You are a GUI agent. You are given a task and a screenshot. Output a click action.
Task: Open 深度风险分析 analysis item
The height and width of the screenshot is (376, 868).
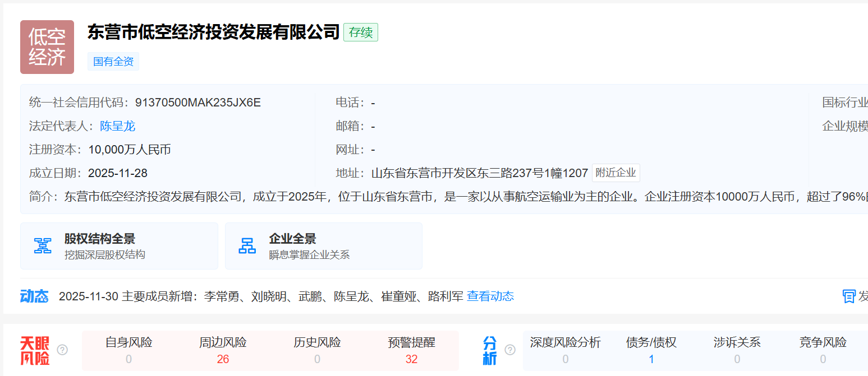click(x=565, y=350)
